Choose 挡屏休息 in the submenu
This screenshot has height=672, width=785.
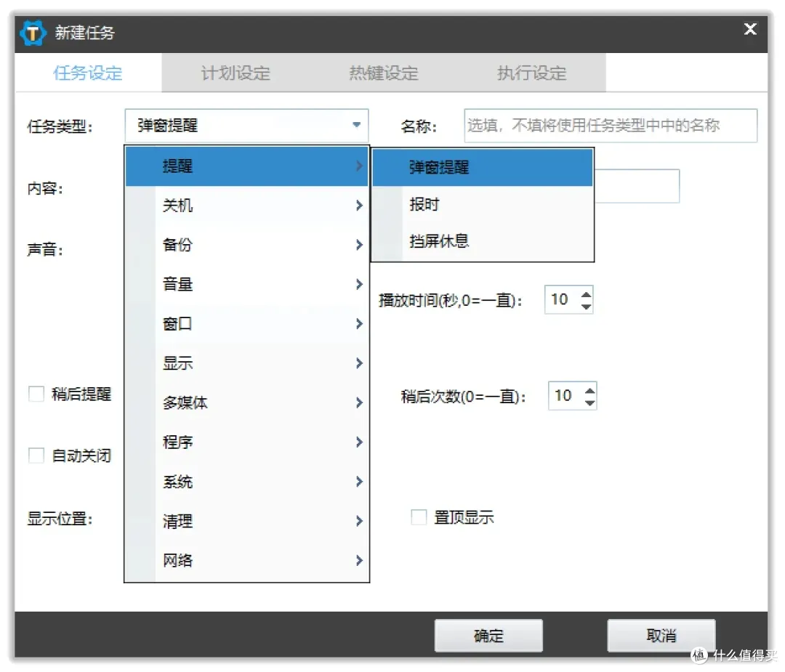point(438,243)
